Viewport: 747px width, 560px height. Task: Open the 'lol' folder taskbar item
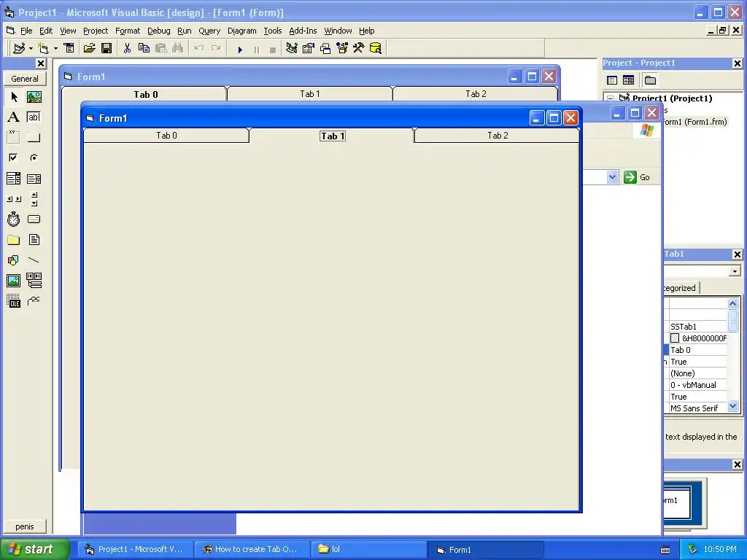click(x=368, y=549)
